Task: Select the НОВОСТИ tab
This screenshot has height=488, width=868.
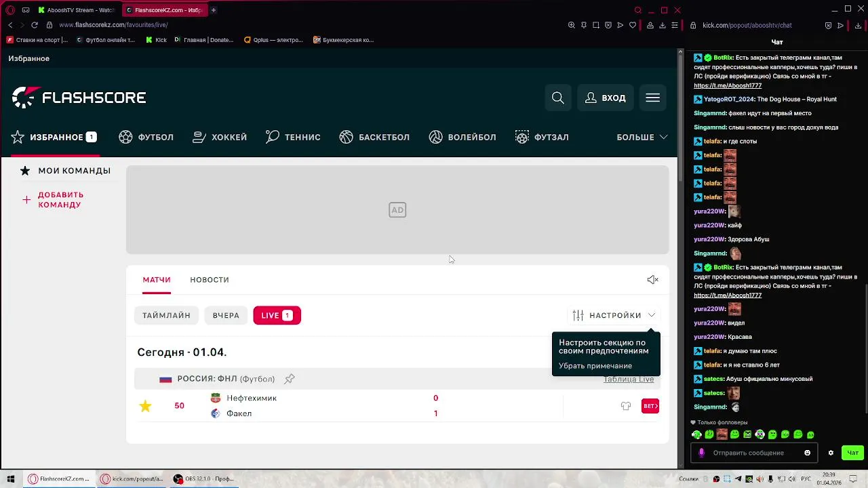Action: click(x=210, y=279)
